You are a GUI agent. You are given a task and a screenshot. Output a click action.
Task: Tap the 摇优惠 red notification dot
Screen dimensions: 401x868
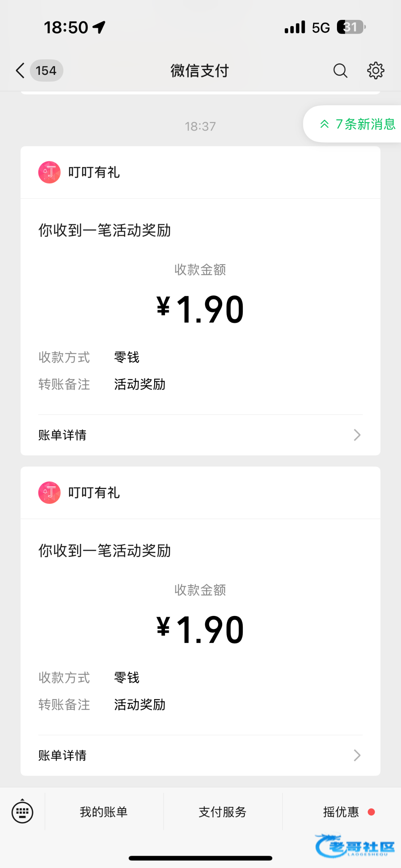[x=371, y=812]
